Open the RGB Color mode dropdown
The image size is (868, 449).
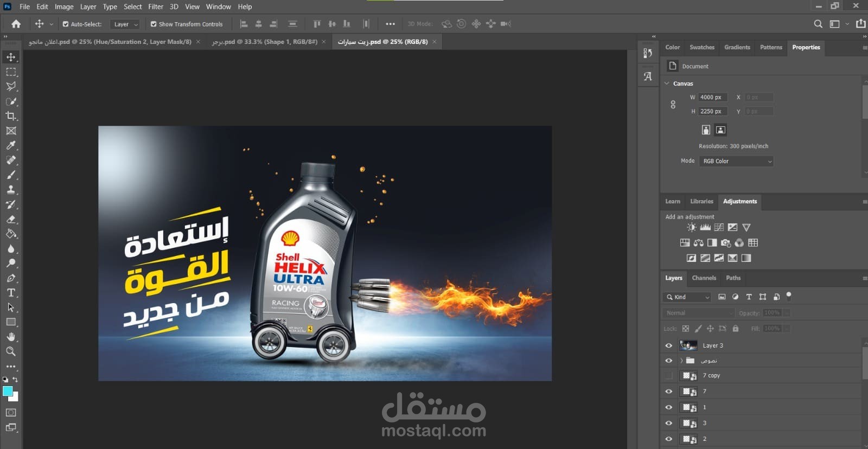[x=736, y=161]
